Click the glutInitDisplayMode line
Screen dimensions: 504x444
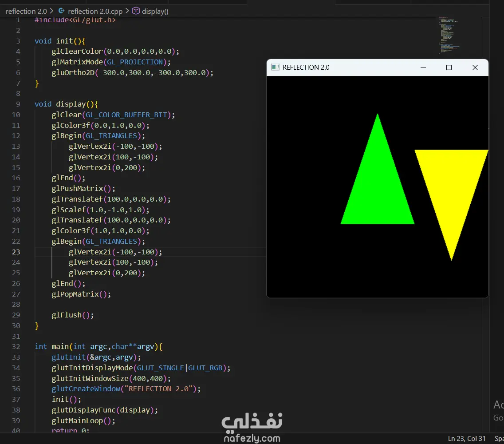pos(141,368)
